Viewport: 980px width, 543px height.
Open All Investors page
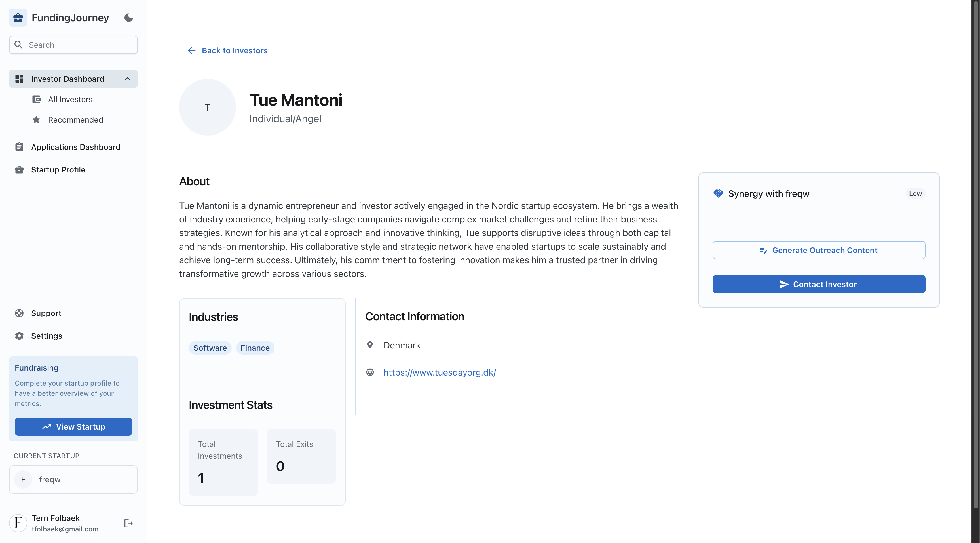[70, 99]
